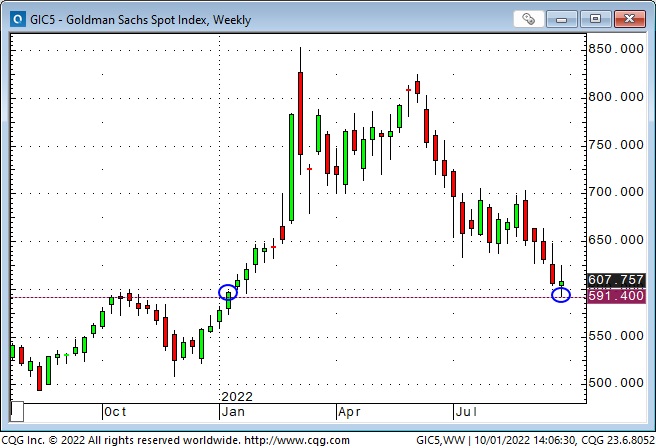The image size is (656, 448).
Task: Click the CQG chart icon in title bar
Action: tap(17, 19)
